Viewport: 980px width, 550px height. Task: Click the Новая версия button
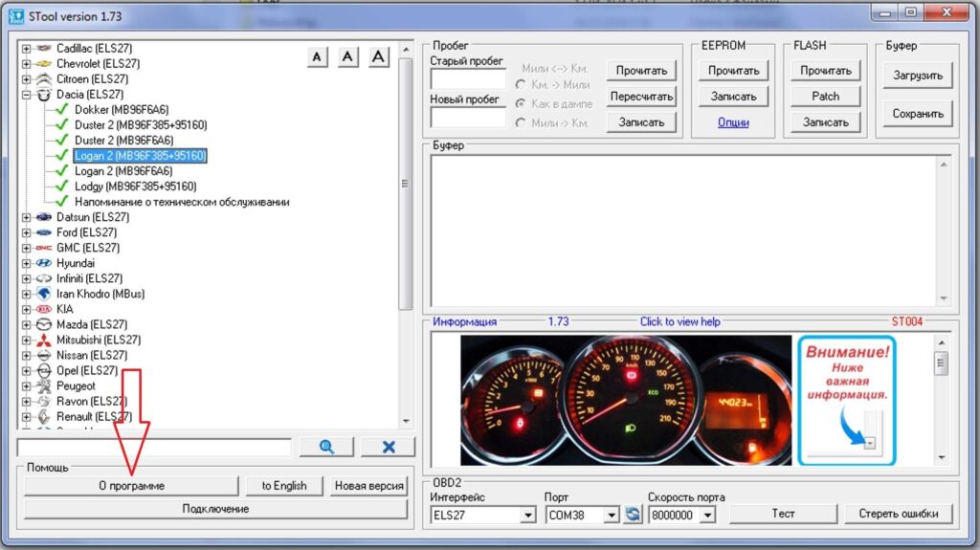[x=368, y=486]
